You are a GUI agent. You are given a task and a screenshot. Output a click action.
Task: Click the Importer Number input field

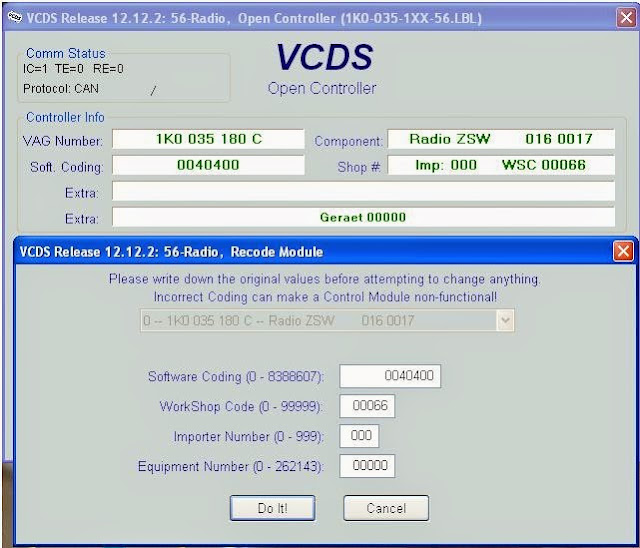pos(359,436)
